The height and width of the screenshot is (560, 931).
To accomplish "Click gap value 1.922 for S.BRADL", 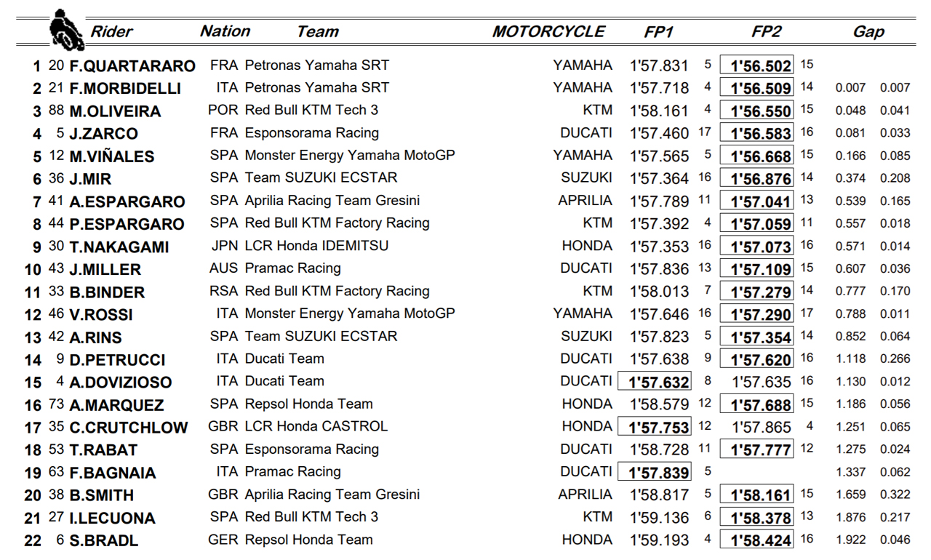I will tap(851, 540).
